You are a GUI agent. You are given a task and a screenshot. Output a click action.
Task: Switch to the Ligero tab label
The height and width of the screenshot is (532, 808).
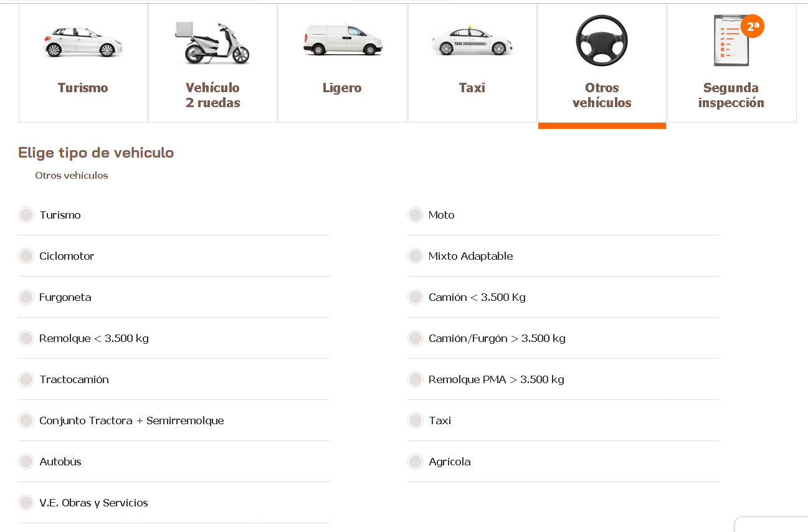tap(342, 88)
